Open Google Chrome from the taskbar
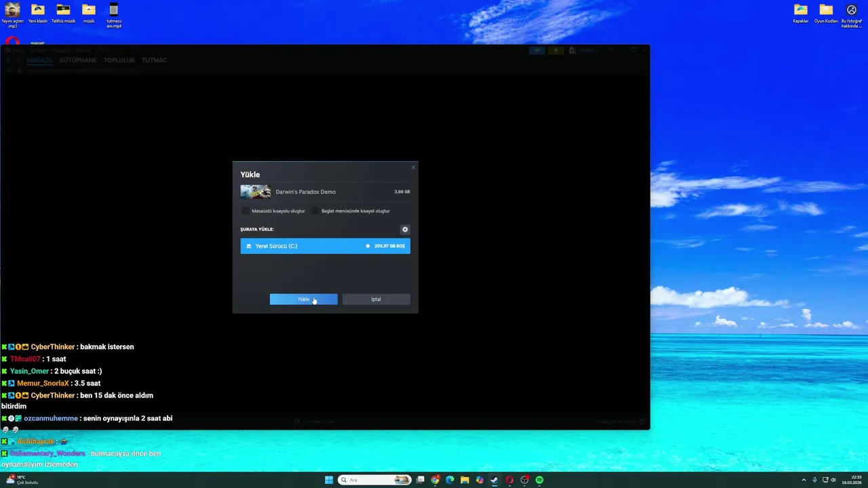 [435, 480]
